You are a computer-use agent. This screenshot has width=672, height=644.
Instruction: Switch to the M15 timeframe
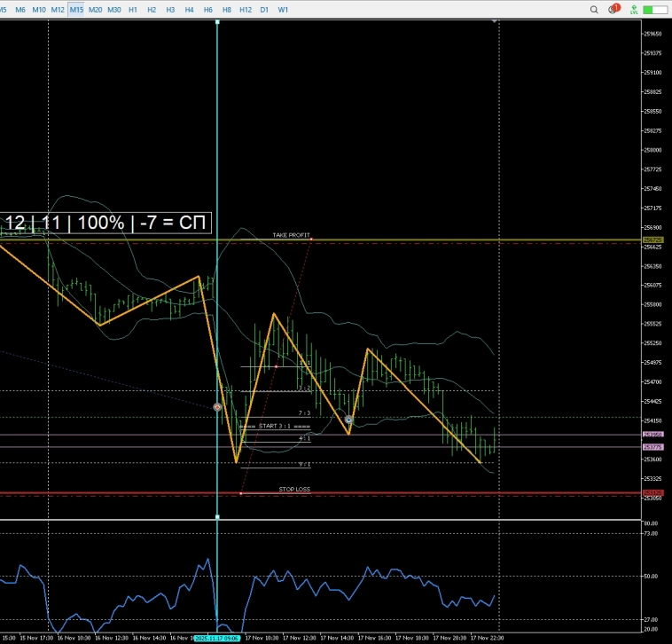(76, 9)
